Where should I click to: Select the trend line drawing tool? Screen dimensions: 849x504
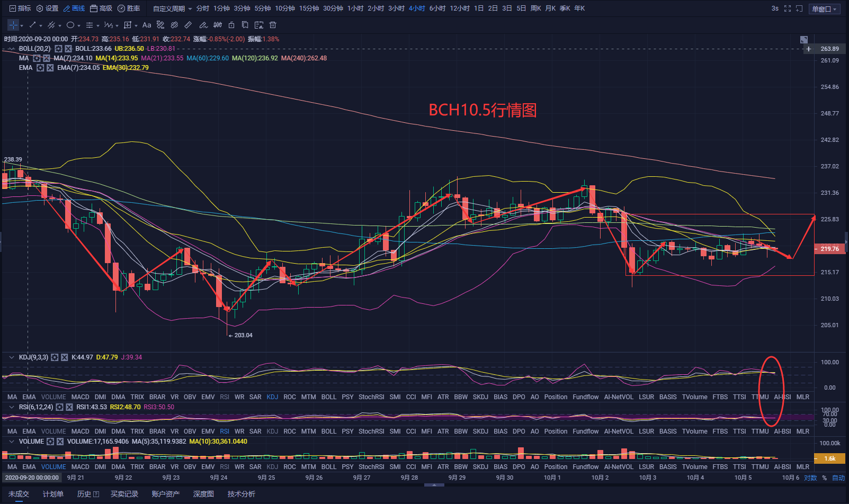32,25
